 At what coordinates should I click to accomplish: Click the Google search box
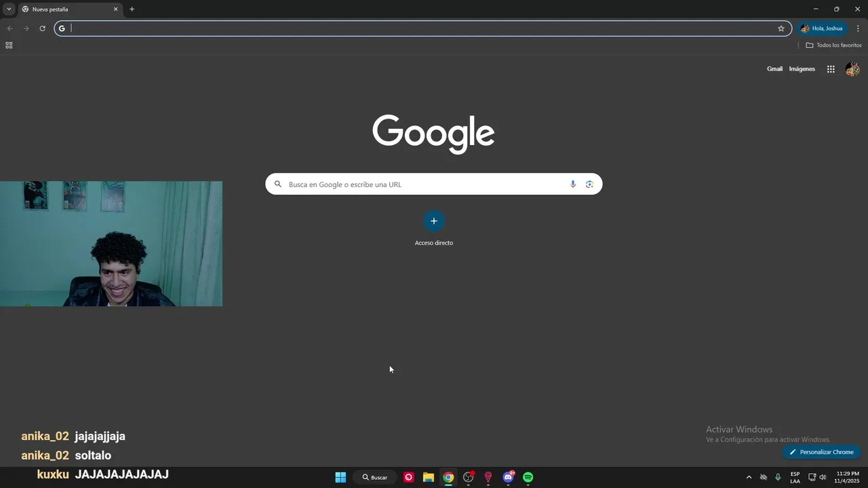[x=433, y=184]
